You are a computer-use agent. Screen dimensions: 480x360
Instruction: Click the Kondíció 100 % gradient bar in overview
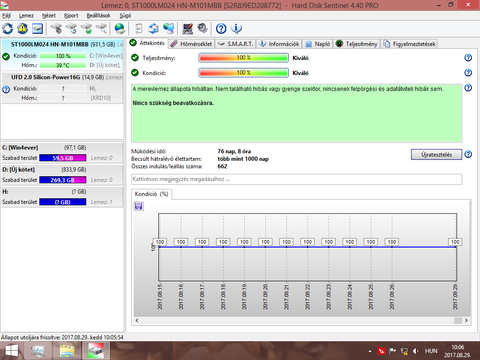click(243, 73)
